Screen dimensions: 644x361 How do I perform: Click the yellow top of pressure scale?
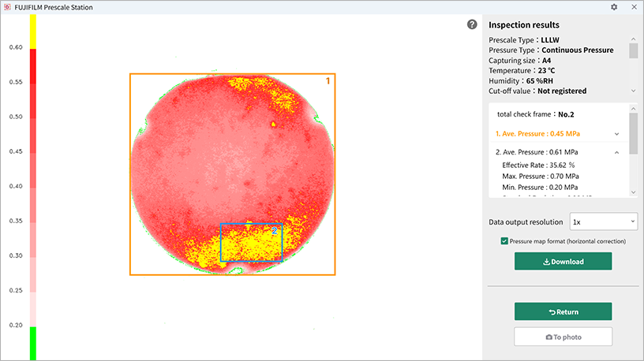click(33, 32)
